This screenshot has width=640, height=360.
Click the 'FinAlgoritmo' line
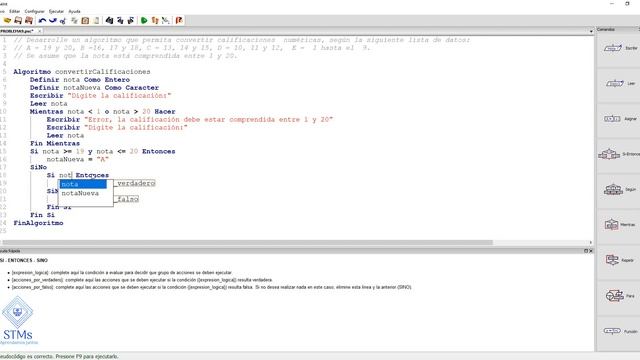click(x=38, y=223)
